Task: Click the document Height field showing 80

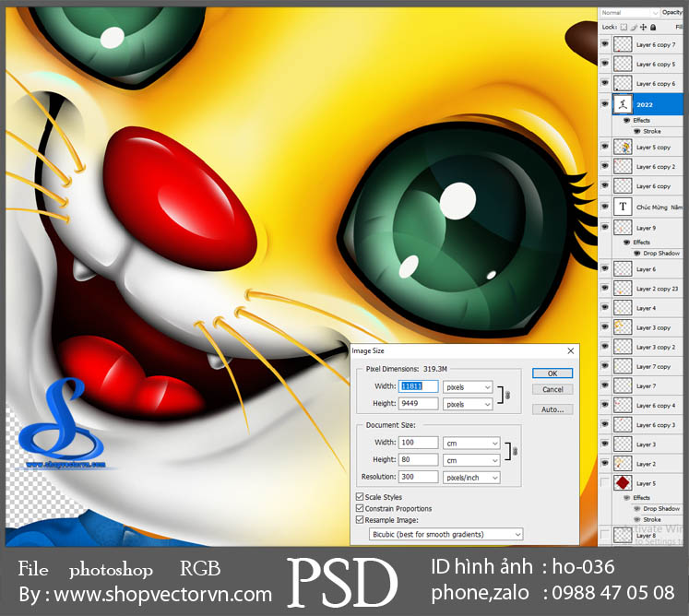Action: click(x=419, y=459)
